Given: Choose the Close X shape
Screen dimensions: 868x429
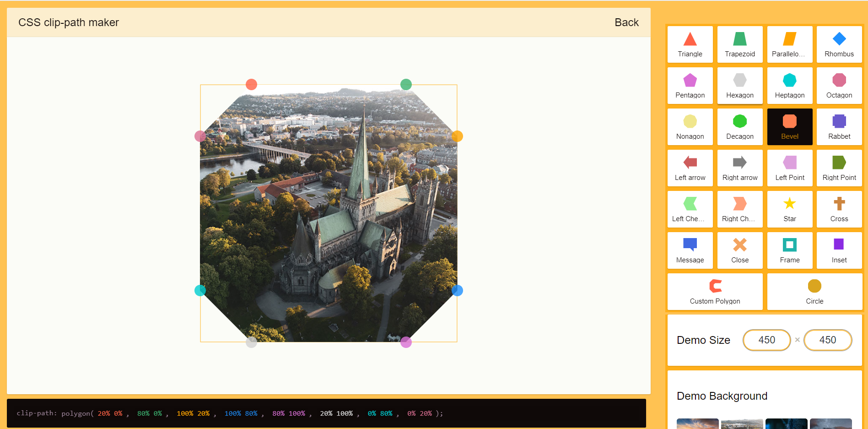Looking at the screenshot, I should click(x=740, y=250).
